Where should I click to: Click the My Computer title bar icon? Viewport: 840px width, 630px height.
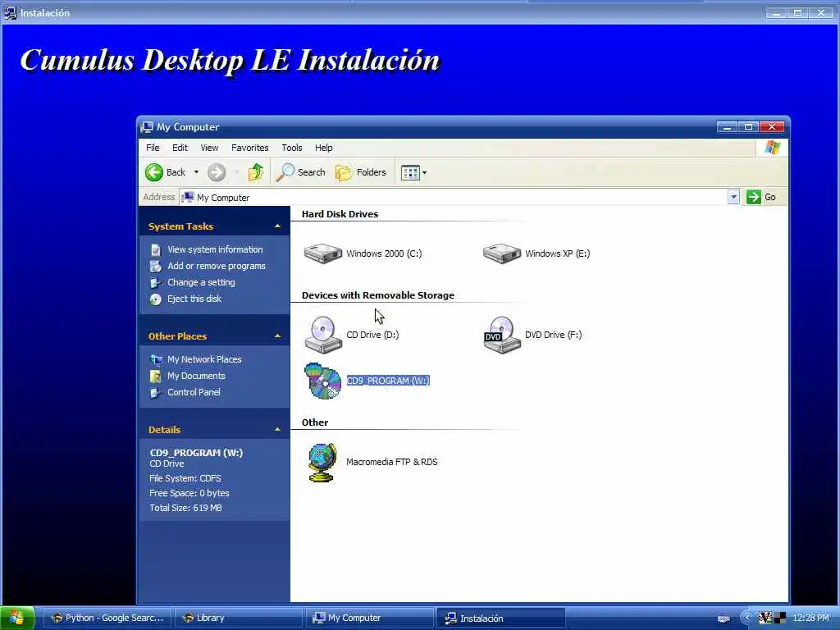coord(147,127)
